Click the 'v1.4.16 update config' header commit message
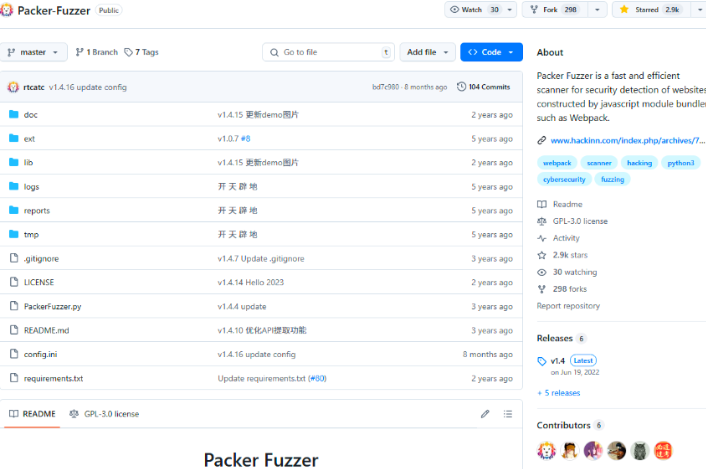This screenshot has height=469, width=706. pos(88,87)
